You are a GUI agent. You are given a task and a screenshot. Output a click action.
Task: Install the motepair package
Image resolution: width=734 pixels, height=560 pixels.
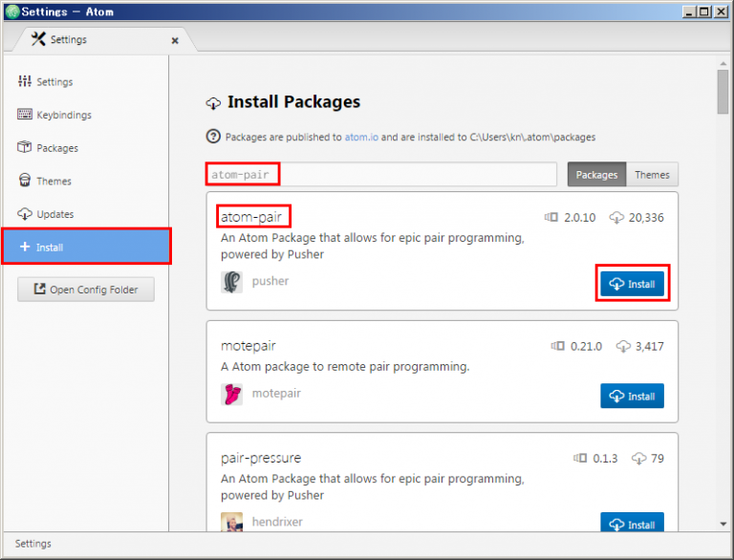click(x=632, y=396)
